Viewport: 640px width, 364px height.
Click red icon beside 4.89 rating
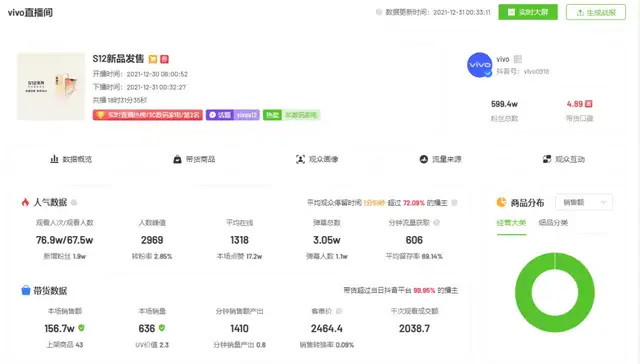(x=589, y=104)
